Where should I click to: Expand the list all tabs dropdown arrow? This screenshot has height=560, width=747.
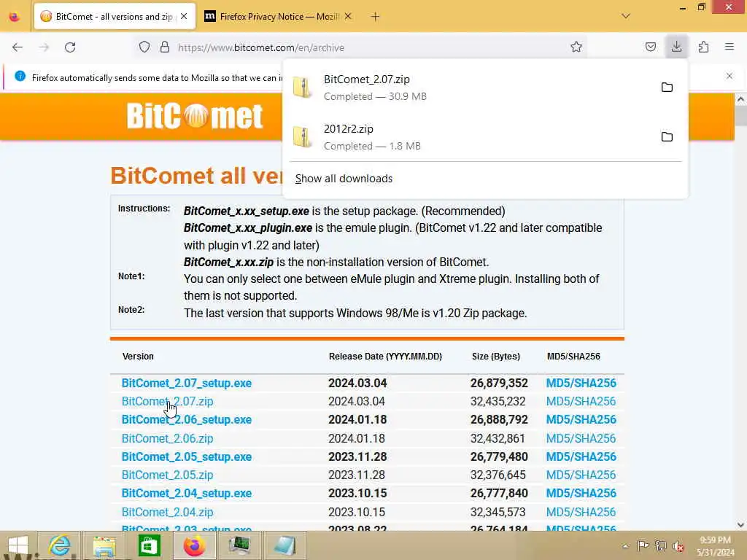tap(625, 16)
